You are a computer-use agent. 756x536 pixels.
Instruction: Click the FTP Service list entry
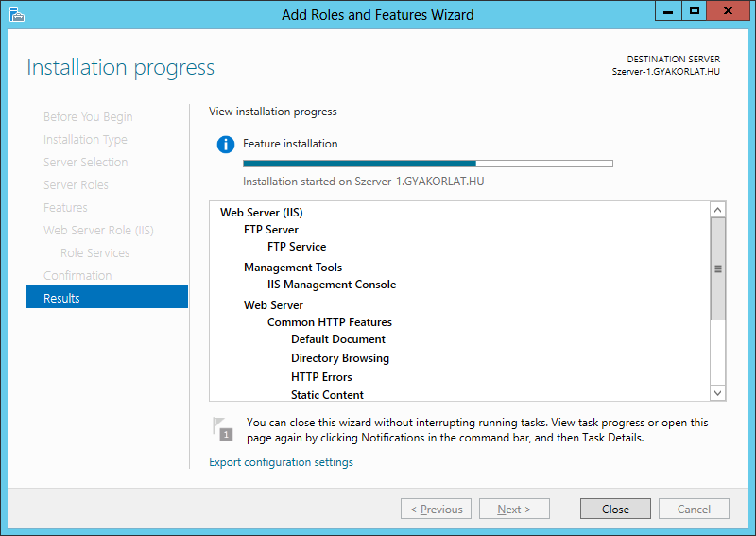[x=297, y=247]
